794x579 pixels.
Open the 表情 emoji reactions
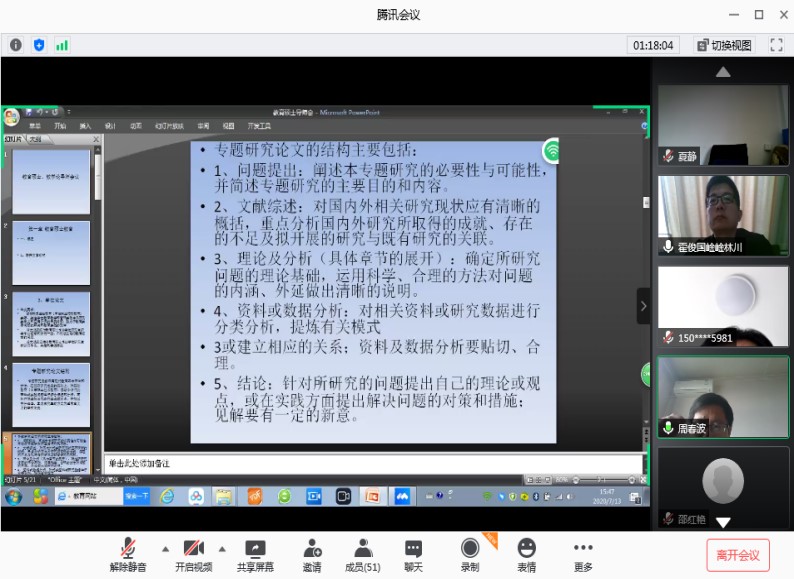tap(526, 555)
